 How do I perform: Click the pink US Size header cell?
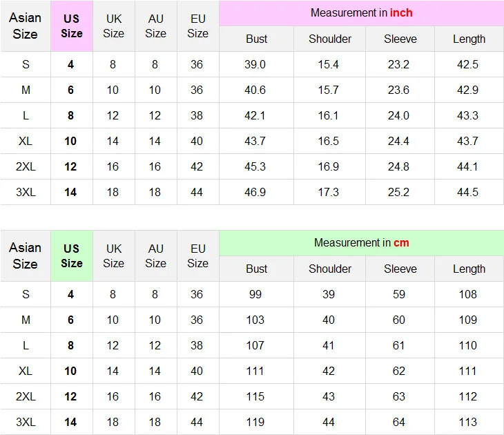[x=71, y=26]
